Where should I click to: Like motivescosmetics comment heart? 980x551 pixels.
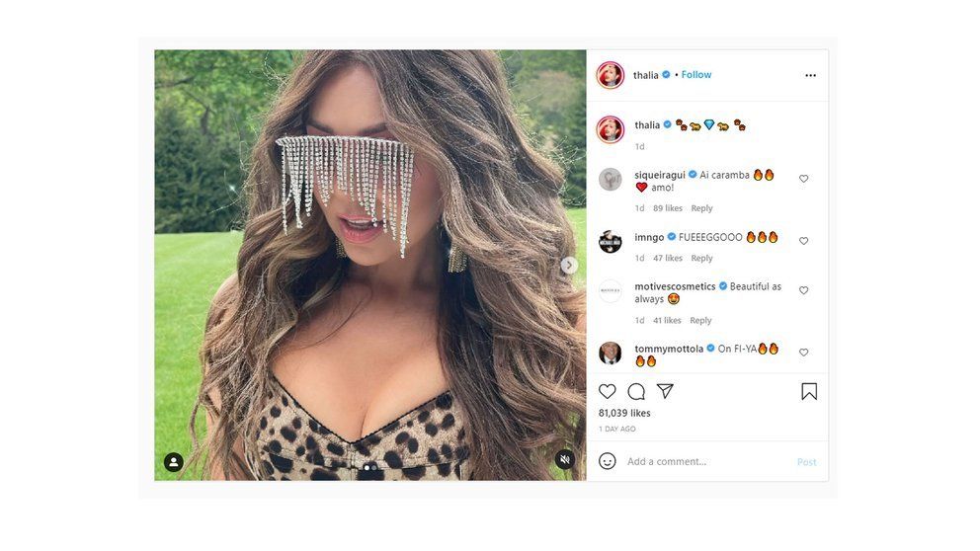coord(804,290)
